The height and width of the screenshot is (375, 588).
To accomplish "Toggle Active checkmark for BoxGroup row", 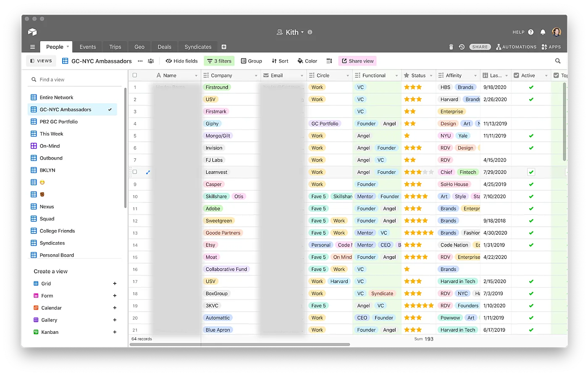I will [531, 294].
